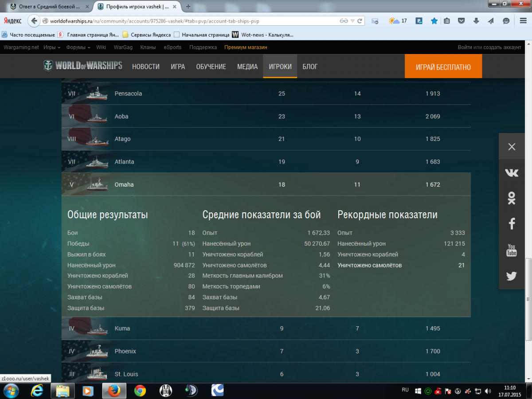Screen dimensions: 532x399
Task: Expand the Kuma ship statistics row
Action: point(266,329)
